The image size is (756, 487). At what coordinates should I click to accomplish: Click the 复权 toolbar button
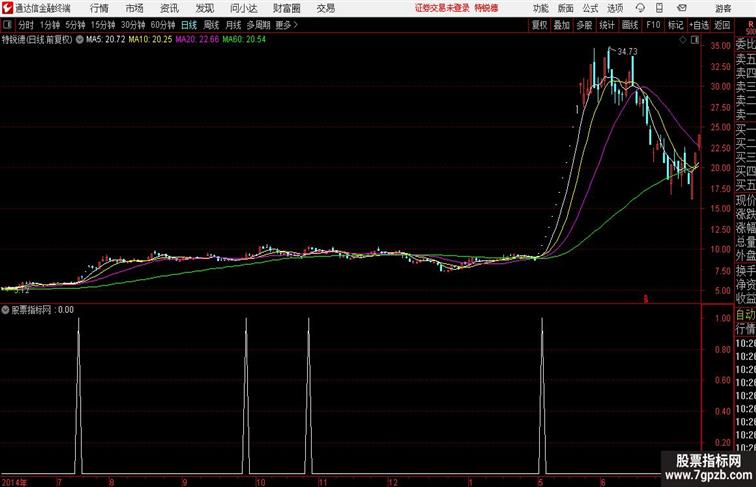539,25
